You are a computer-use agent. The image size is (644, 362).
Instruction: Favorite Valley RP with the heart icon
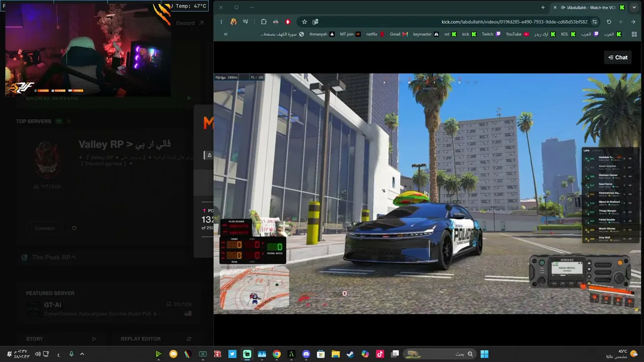click(x=74, y=228)
